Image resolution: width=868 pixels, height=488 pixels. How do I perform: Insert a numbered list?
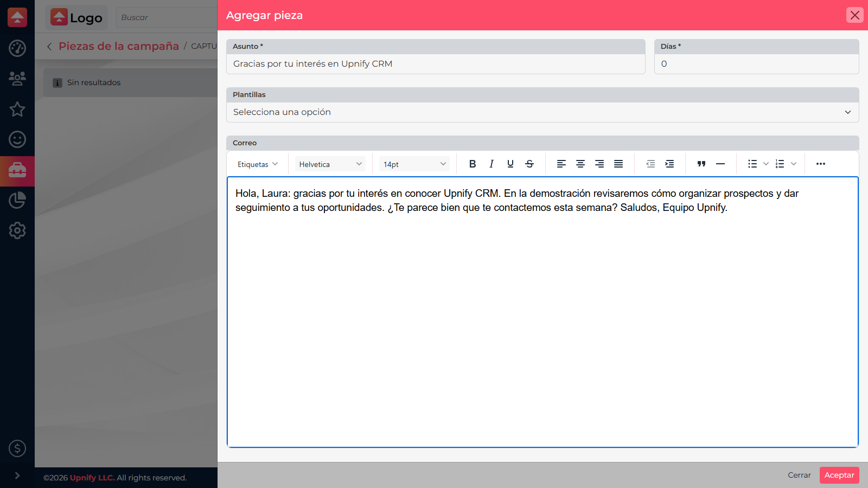click(780, 164)
